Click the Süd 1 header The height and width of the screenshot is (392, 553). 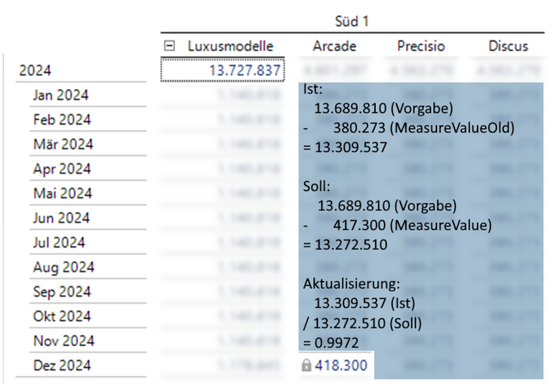351,22
